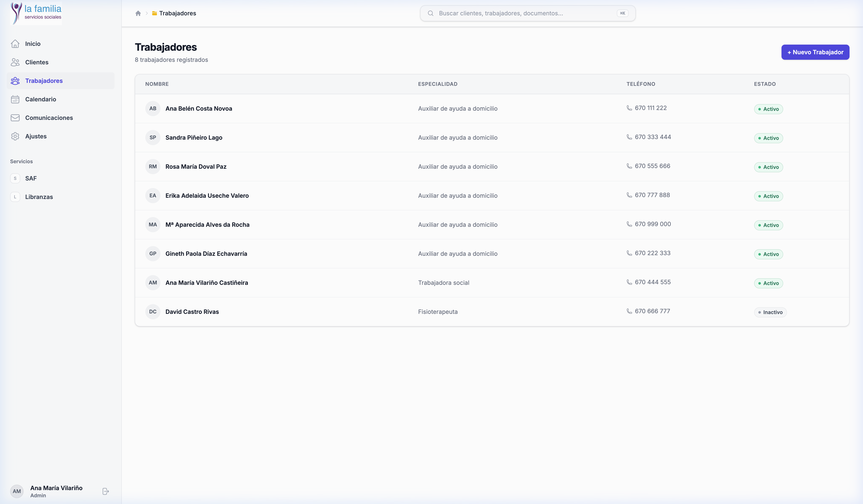Viewport: 863px width, 504px height.
Task: Click the DC avatar for David Castro Rivas
Action: pos(153,312)
